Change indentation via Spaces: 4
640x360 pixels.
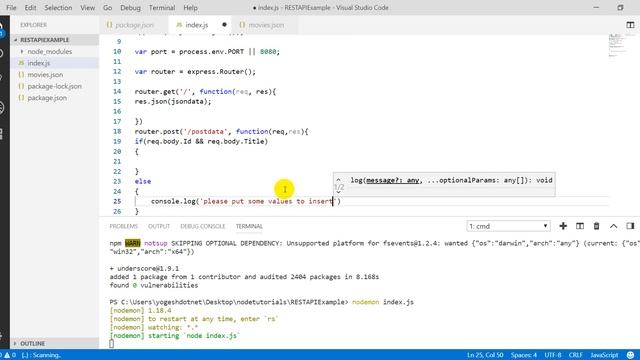[524, 355]
